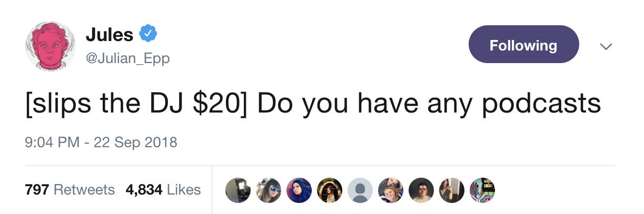Open the liker avatar with mirrored sunglasses
The width and height of the screenshot is (644, 214).
269,190
